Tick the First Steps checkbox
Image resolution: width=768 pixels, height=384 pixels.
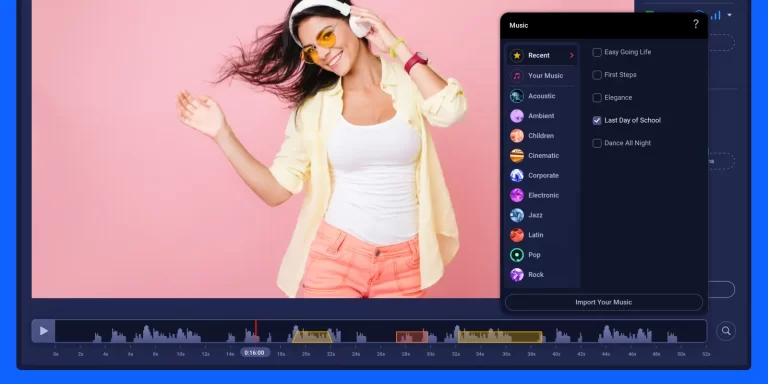597,75
